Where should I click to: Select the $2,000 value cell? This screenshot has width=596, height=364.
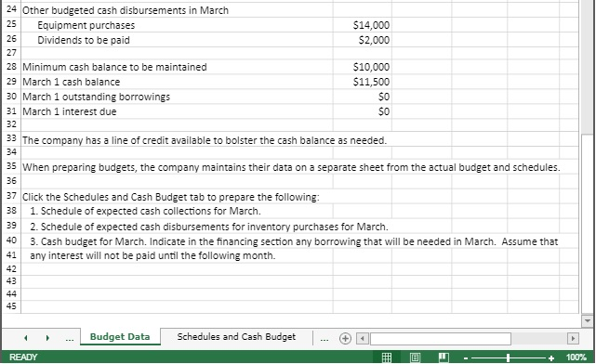click(x=363, y=40)
